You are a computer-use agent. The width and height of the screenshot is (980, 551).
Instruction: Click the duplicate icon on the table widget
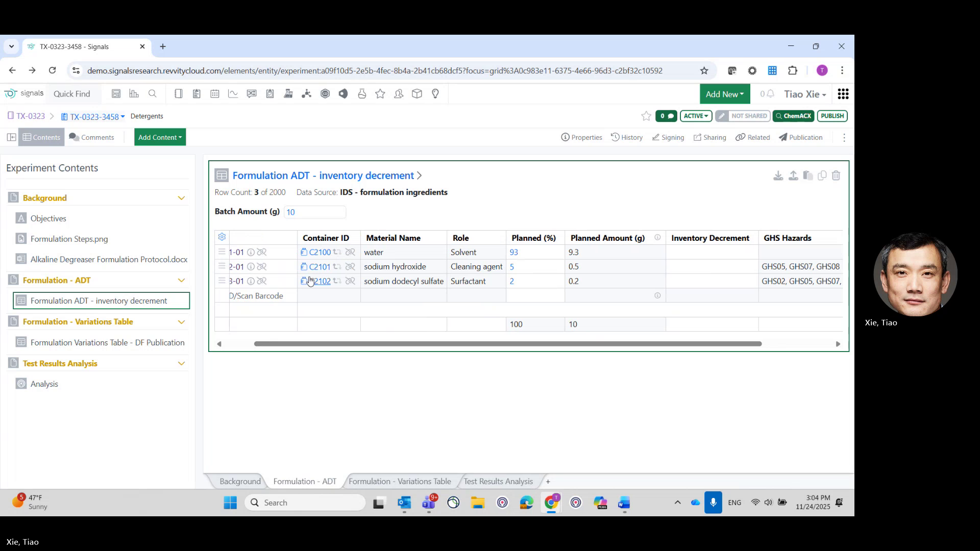[x=822, y=176]
